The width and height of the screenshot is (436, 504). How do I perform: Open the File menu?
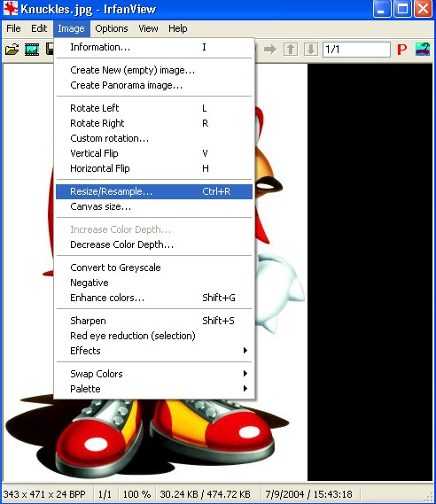tap(13, 28)
